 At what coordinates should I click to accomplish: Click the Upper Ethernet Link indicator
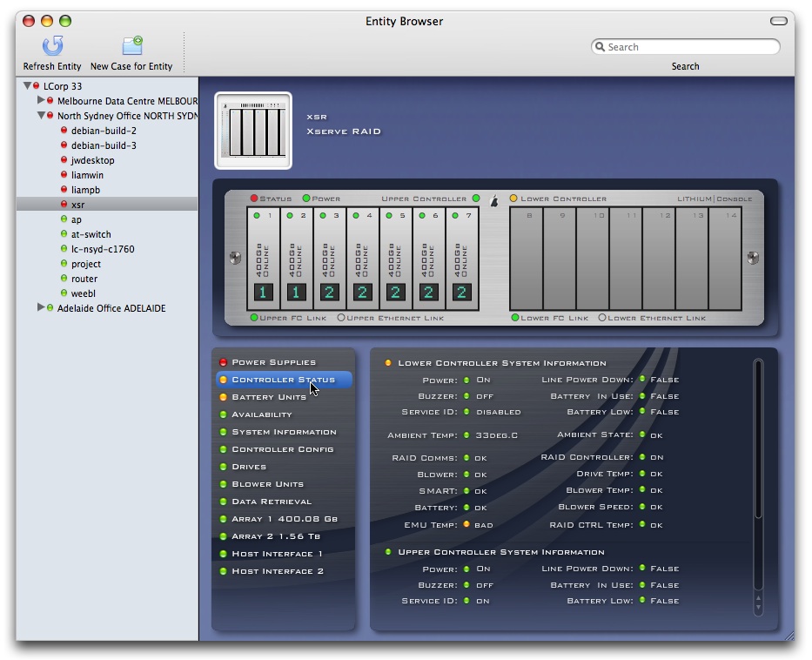(x=341, y=318)
